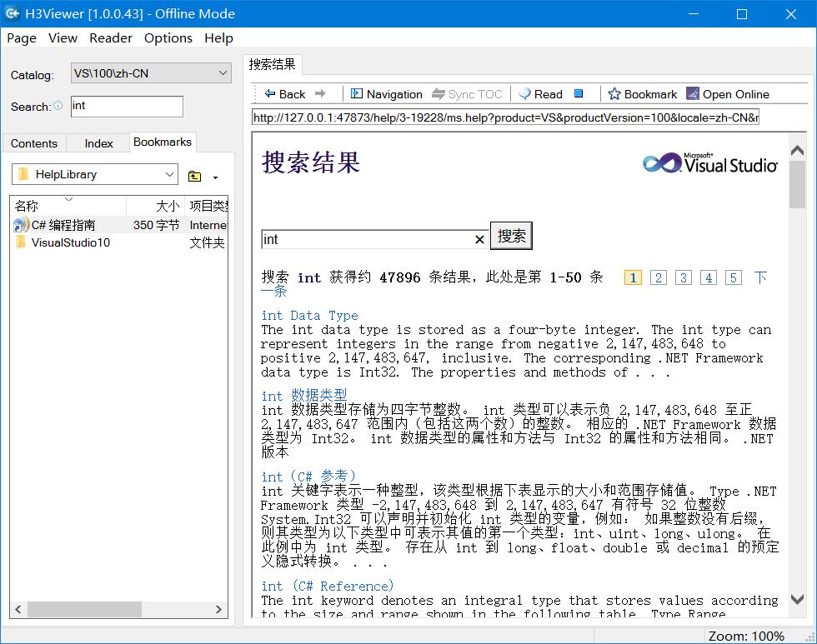
Task: Click the '350 字节' size cell
Action: point(157,225)
